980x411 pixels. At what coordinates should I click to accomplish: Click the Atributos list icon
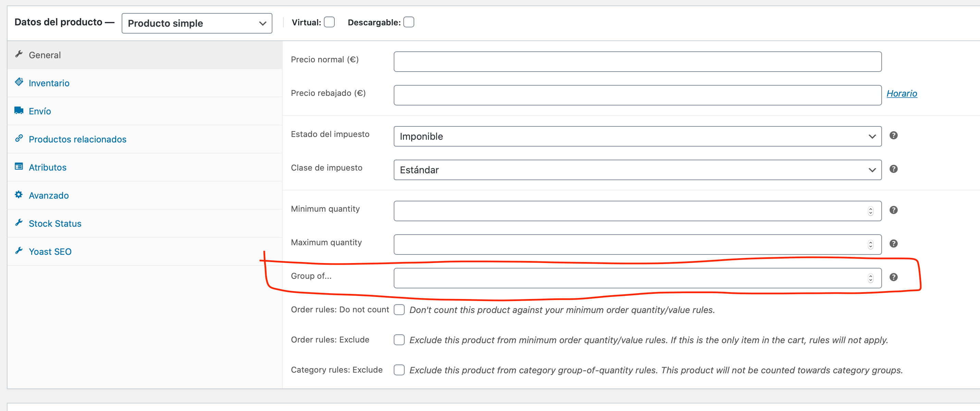19,166
